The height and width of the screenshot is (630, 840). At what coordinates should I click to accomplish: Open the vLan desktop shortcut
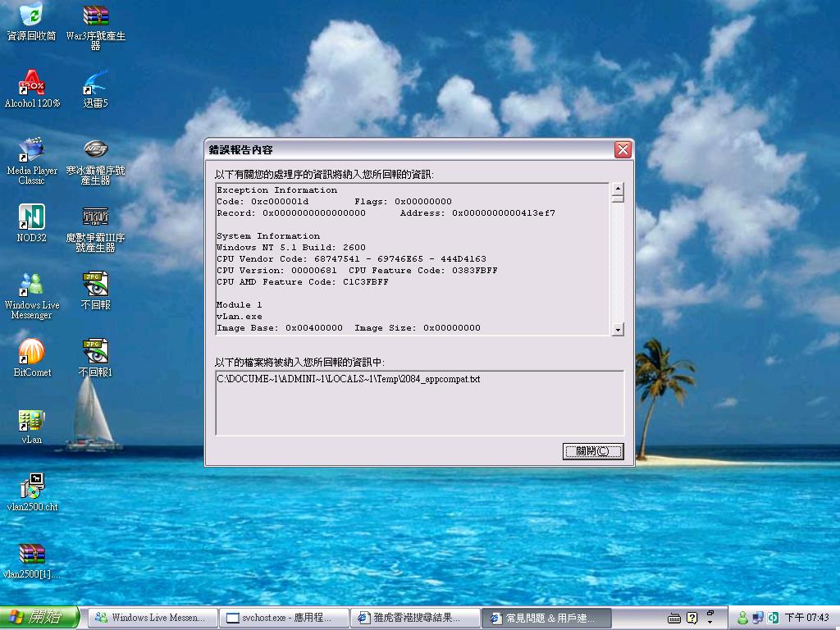31,421
